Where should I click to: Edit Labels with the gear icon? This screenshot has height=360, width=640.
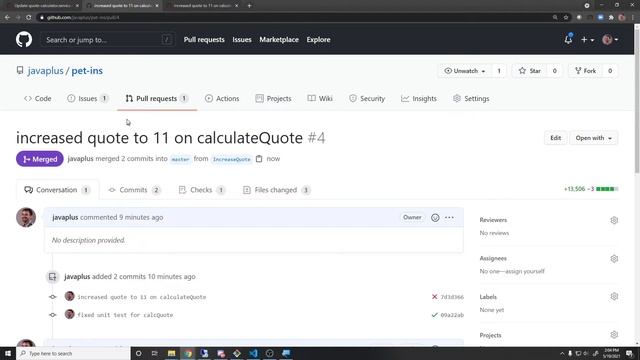coord(614,297)
